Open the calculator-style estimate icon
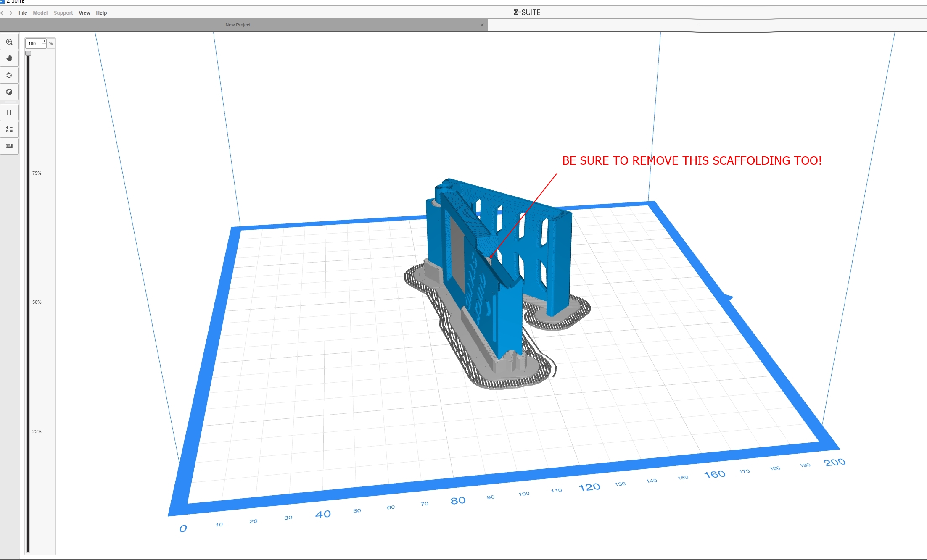Viewport: 927px width, 560px height. coord(9,129)
